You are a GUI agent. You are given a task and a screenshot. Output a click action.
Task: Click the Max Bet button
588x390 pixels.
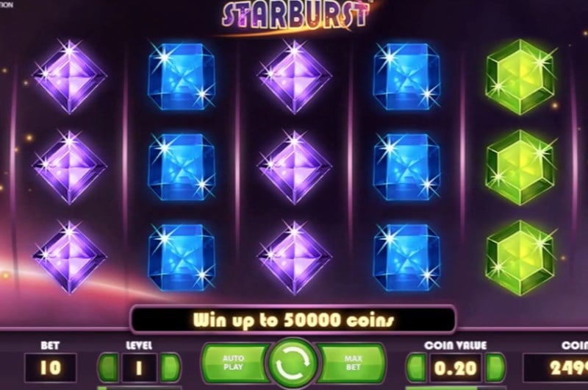[353, 363]
